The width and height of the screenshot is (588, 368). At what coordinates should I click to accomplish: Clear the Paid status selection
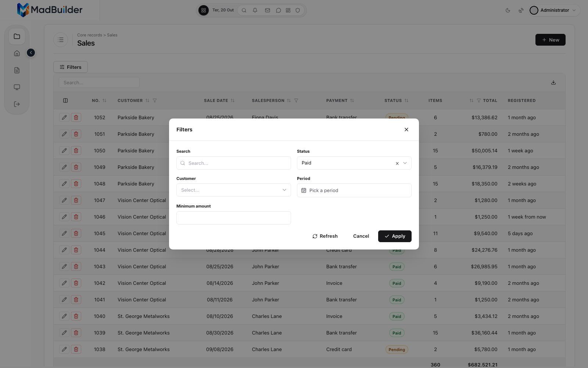[x=397, y=163]
